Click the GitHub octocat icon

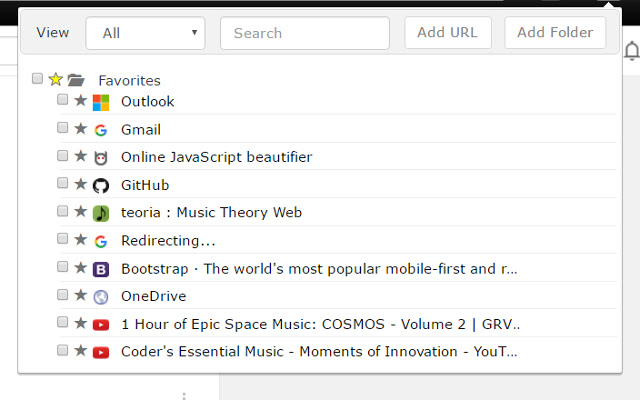point(100,186)
